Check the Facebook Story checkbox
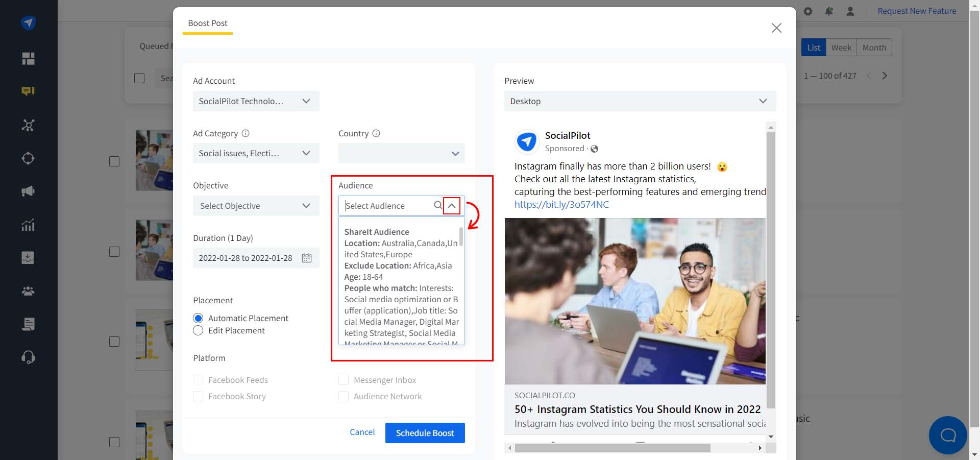980x460 pixels. coord(198,396)
